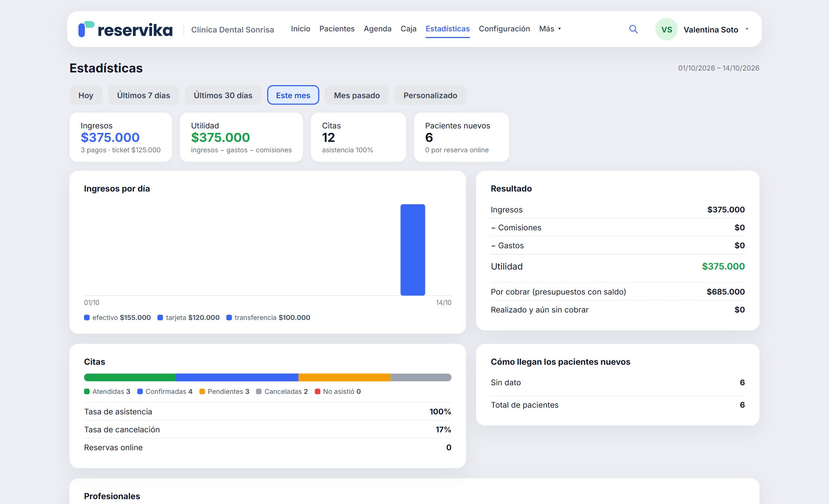
Task: Click the tarjeta legend swatch
Action: click(160, 318)
